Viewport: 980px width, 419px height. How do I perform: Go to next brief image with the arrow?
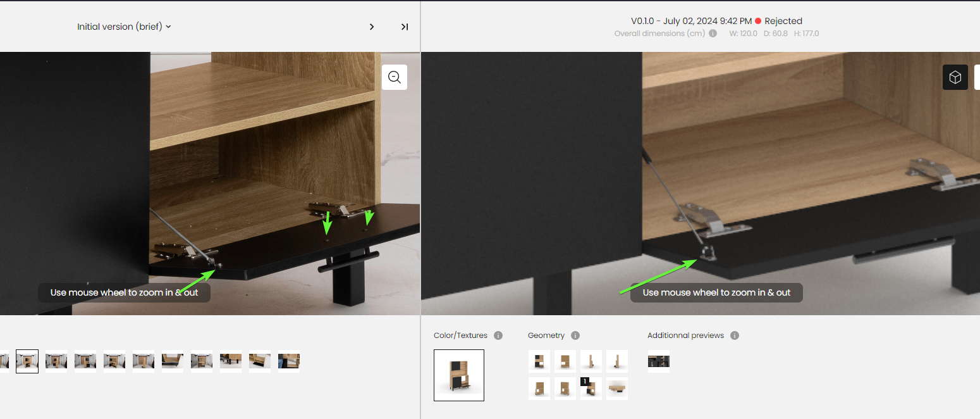372,27
